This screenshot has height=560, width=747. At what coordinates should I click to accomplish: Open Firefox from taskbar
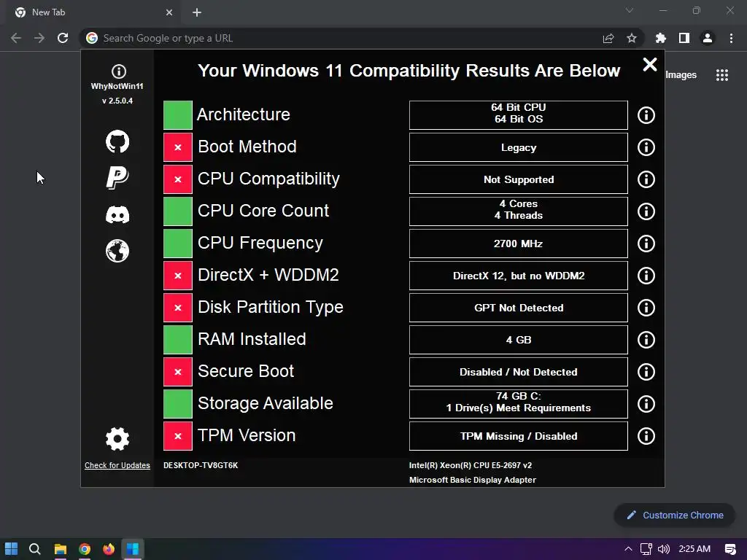[109, 548]
